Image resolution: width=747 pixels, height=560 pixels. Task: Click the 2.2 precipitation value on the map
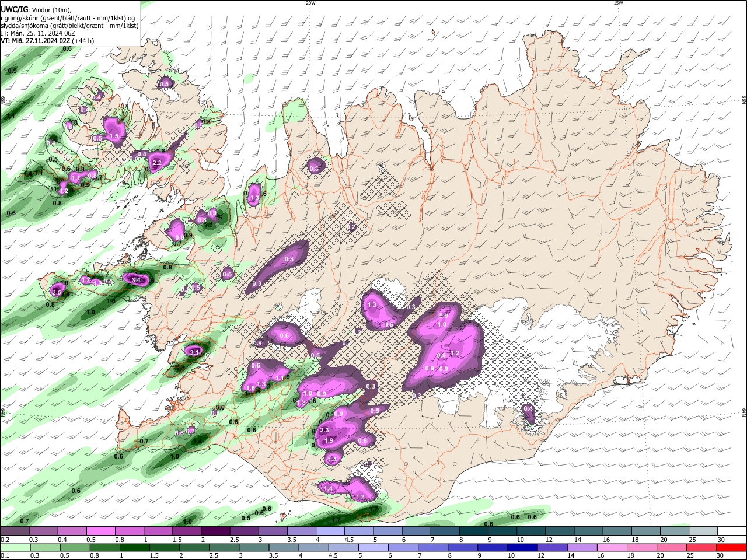[156, 163]
